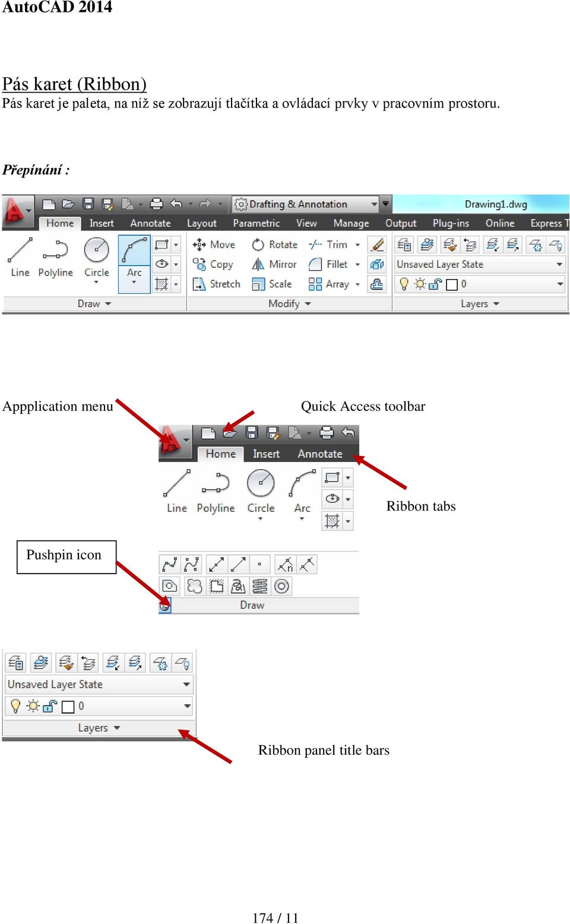Click the Explode icon in Modify panel
Screen dimensions: 570x924
(x=377, y=264)
